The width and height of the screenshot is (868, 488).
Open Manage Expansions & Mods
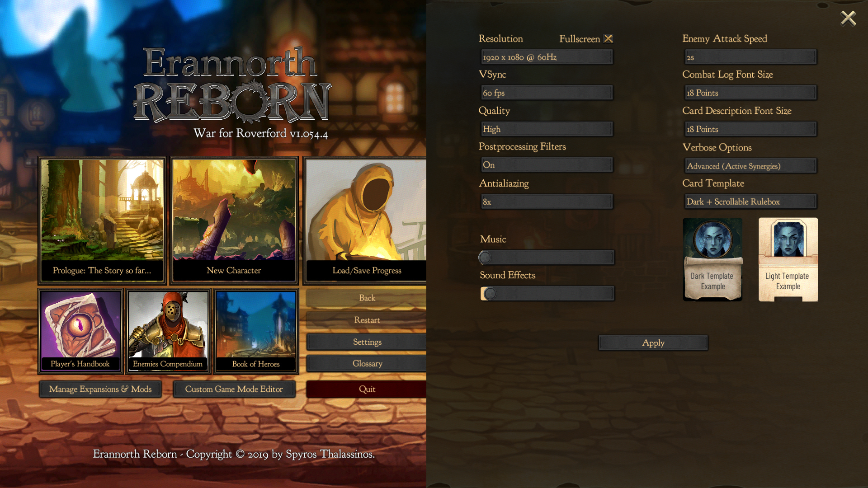click(x=100, y=389)
